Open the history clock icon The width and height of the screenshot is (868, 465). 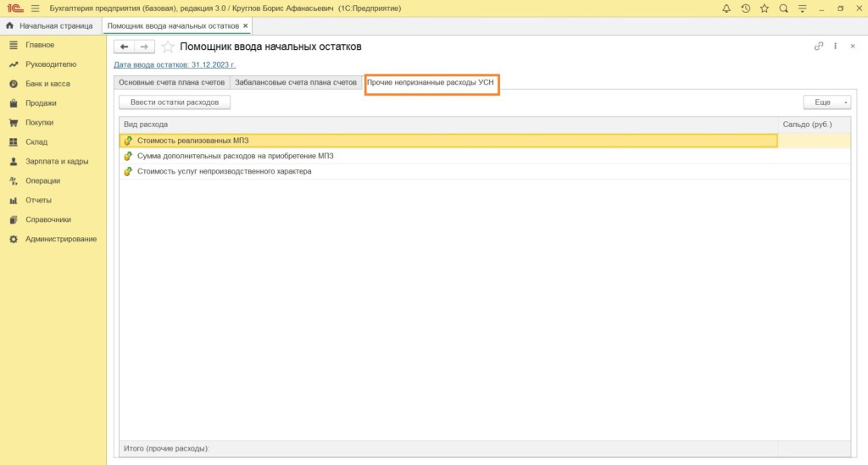coord(745,8)
